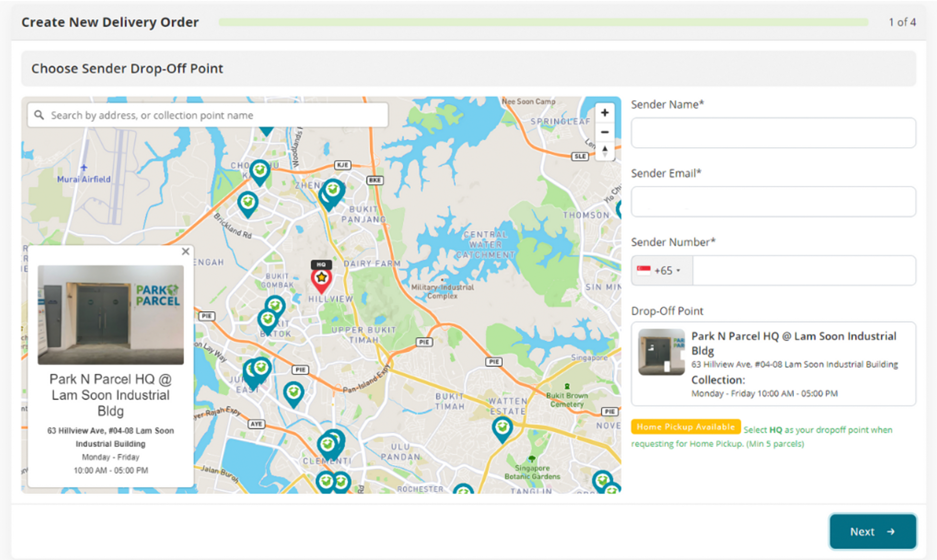Viewport: 937px width, 560px height.
Task: Click the search magnifier icon on map
Action: click(39, 115)
